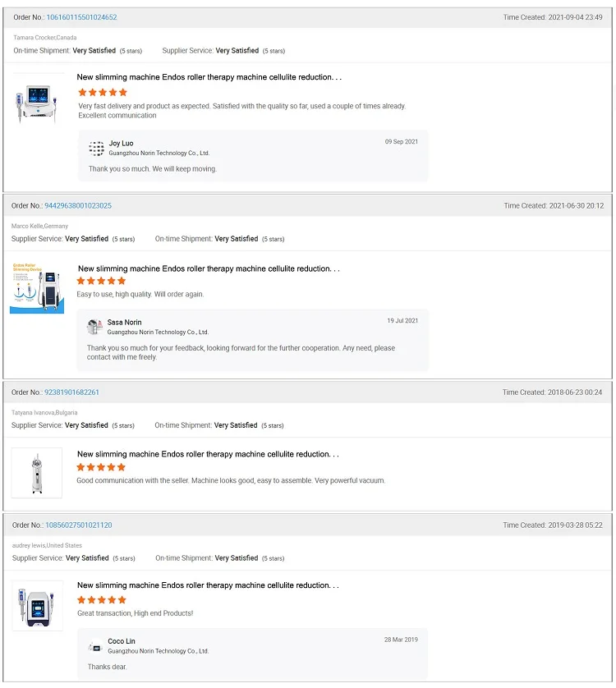Click star rating in Tamara Crocker's review
The height and width of the screenshot is (688, 616).
(x=103, y=92)
